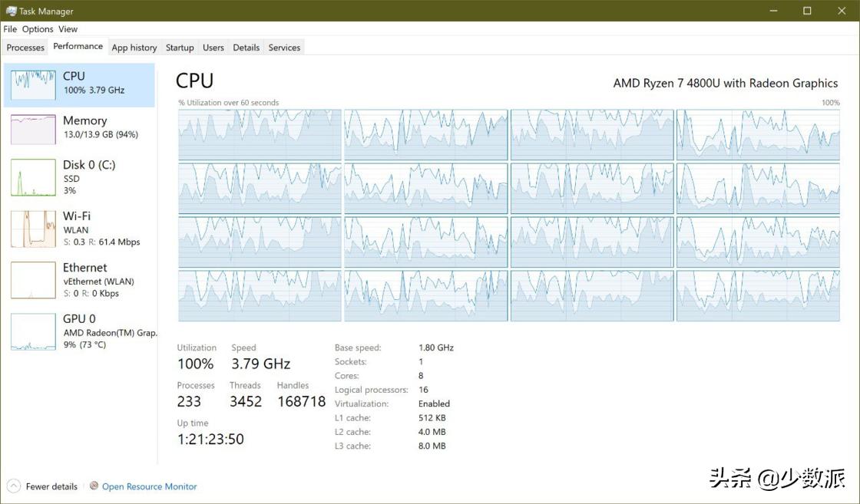
Task: Select the GPU 0 mini graph thumbnail
Action: tap(34, 331)
